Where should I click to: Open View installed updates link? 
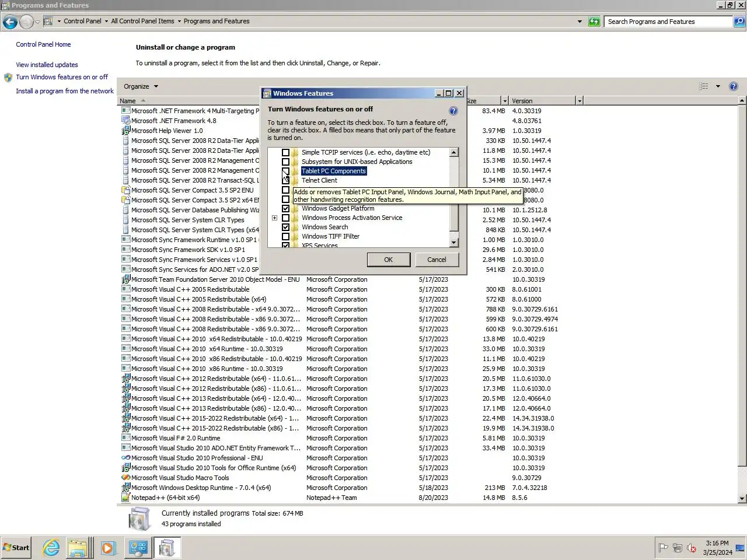47,65
